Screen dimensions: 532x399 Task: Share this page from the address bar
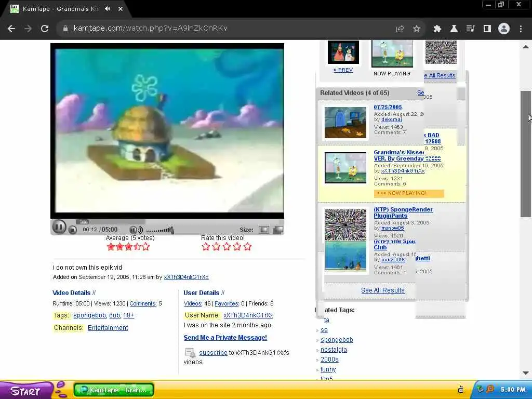point(400,29)
